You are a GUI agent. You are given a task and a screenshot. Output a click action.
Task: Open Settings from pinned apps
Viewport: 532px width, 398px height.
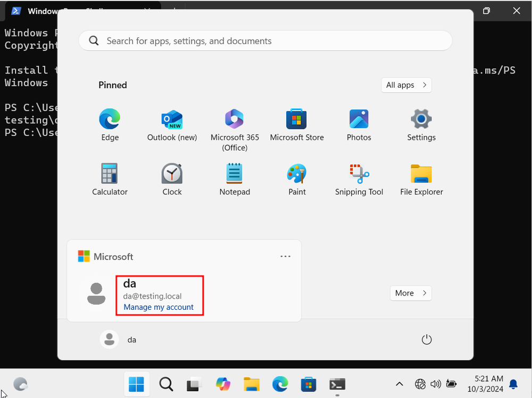(x=421, y=125)
